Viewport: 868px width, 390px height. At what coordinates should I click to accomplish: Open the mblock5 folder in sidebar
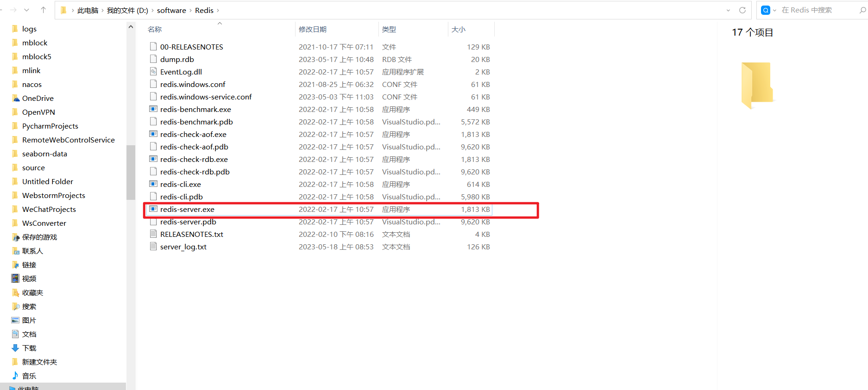[37, 56]
